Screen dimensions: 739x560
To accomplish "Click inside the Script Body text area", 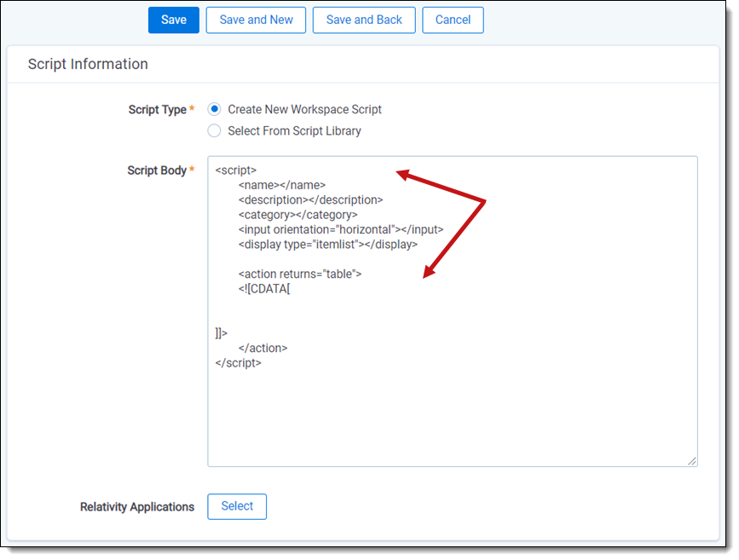I will coord(453,311).
